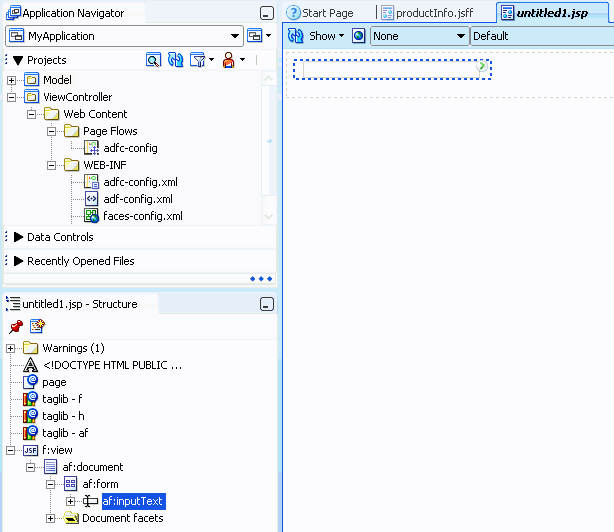Click the three blue dots overflow control
614x532 pixels.
(261, 279)
